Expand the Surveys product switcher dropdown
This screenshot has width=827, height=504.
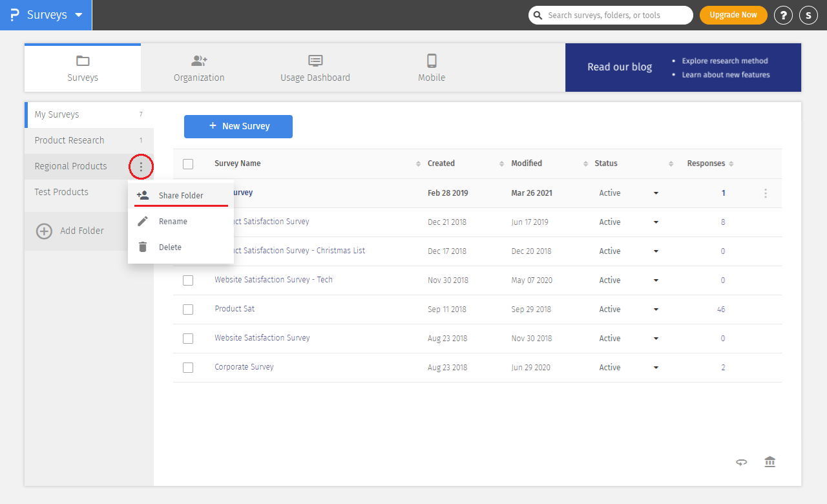tap(78, 15)
